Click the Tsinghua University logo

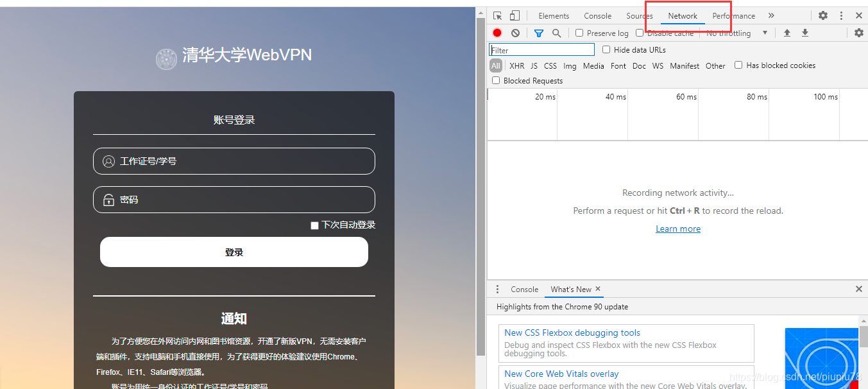pos(166,59)
